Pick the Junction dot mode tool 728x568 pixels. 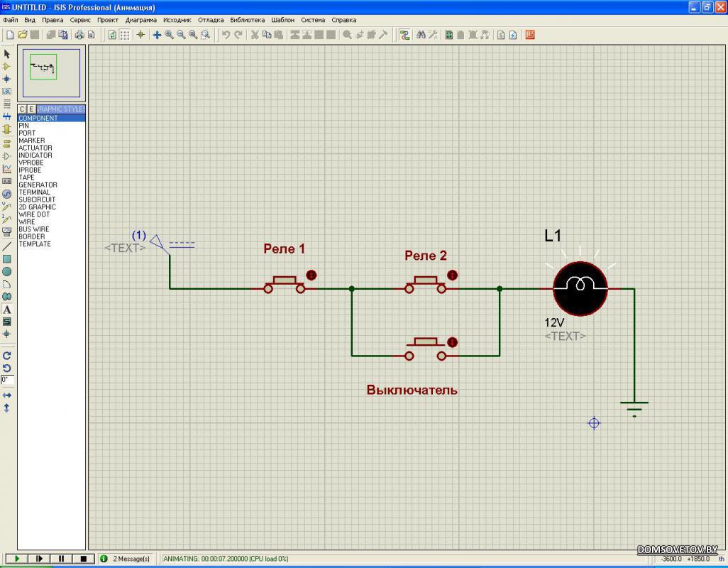click(x=6, y=79)
